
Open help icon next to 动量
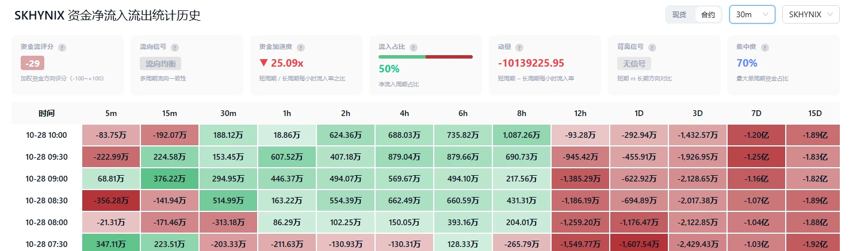point(520,48)
